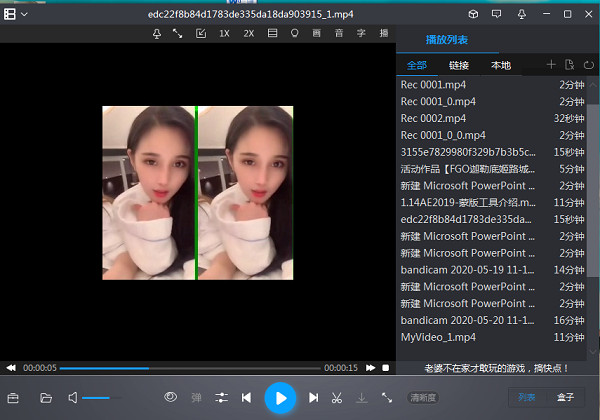Image resolution: width=600 pixels, height=420 pixels.
Task: Toggle the eye protection icon
Action: [171, 397]
